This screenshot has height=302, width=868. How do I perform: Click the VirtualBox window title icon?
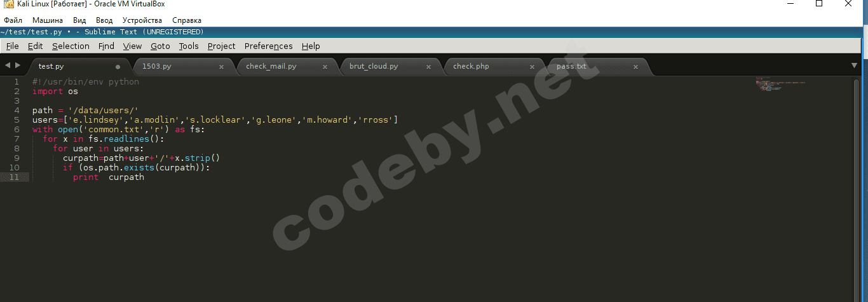pyautogui.click(x=8, y=4)
